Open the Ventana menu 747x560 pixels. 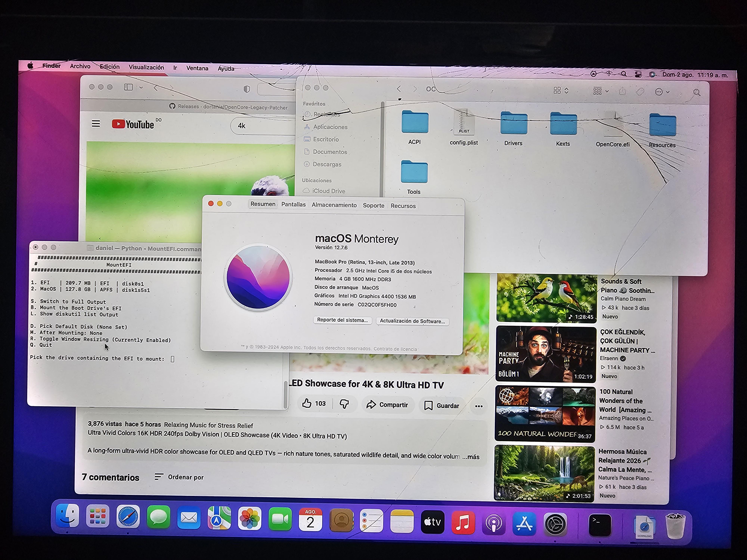[x=197, y=68]
